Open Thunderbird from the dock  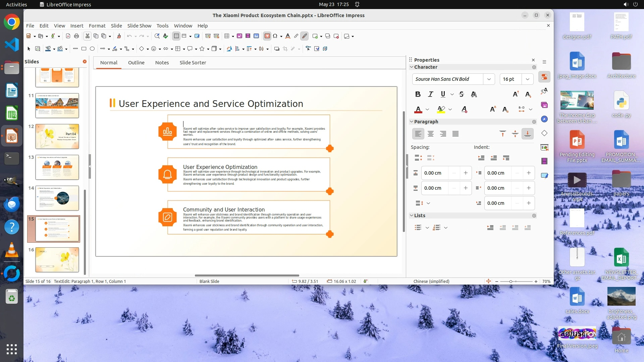12,204
